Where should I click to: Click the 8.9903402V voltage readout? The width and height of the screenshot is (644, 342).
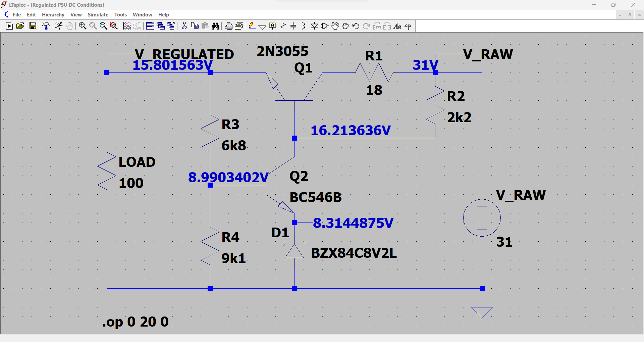228,178
